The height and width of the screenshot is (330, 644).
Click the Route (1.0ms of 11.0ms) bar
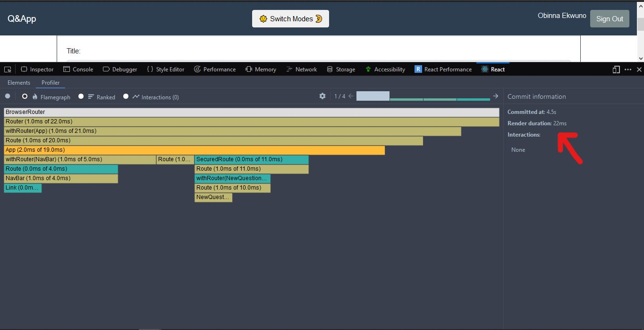252,169
